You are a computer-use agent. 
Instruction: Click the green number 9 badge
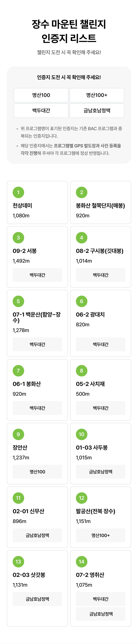18,434
